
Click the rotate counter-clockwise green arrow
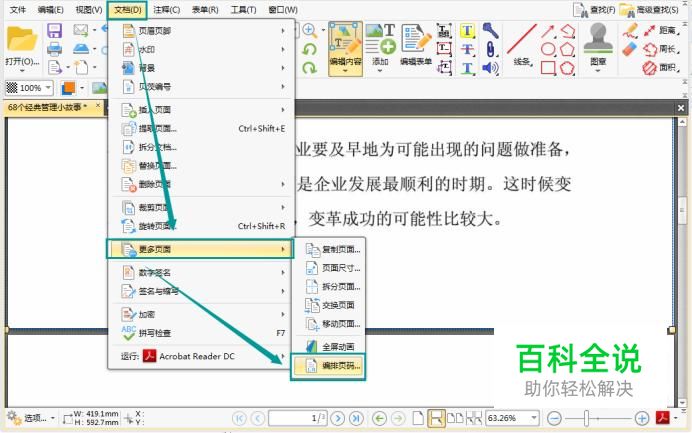(309, 49)
